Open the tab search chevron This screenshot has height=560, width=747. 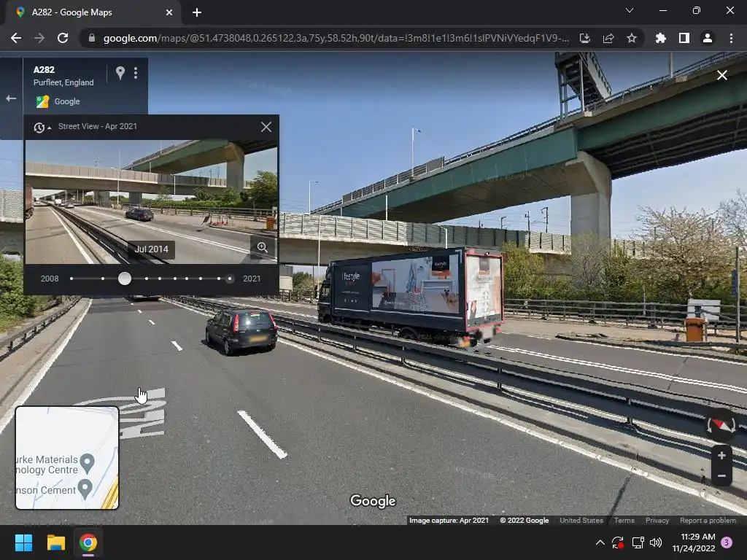point(630,10)
